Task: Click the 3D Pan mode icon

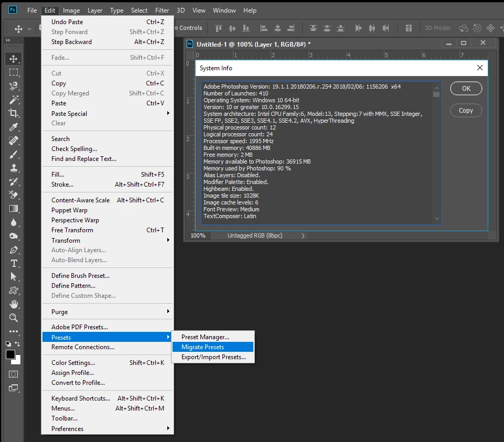Action: click(x=490, y=28)
